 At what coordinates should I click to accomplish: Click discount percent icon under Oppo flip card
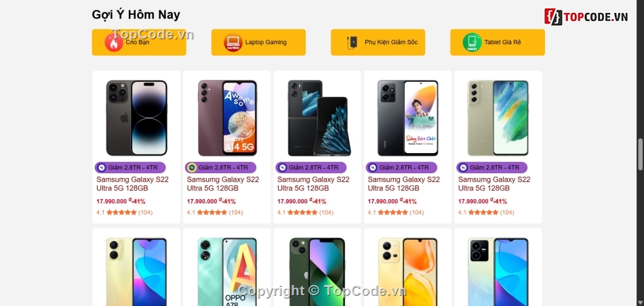point(282,167)
